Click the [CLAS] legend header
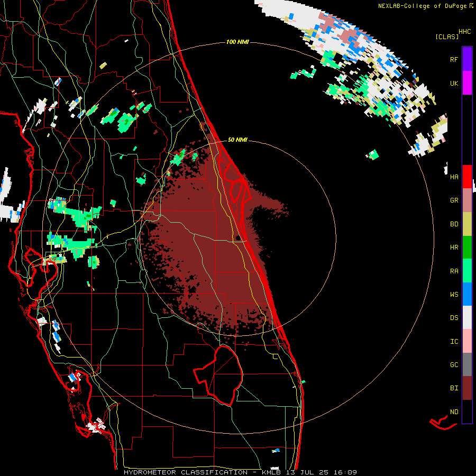Screen dimensions: 476x476 click(447, 36)
